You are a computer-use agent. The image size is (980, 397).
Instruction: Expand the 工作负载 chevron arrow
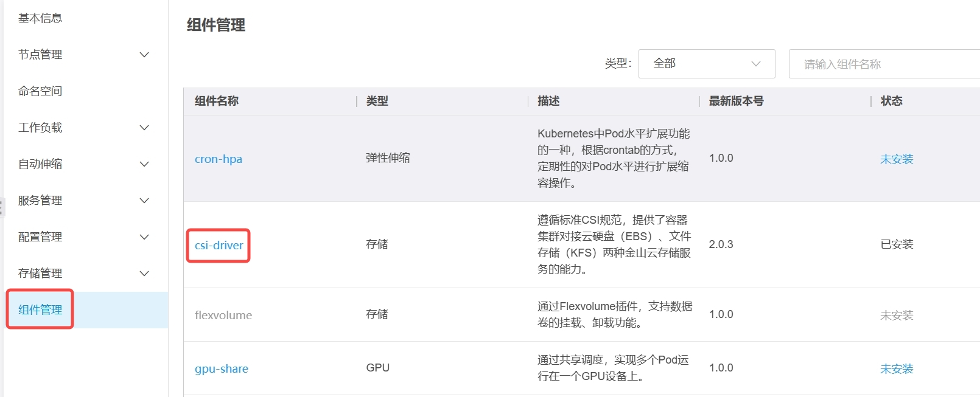144,128
